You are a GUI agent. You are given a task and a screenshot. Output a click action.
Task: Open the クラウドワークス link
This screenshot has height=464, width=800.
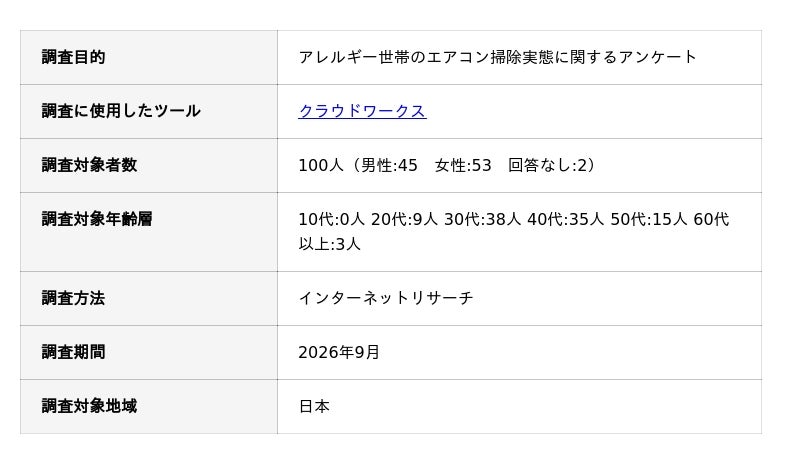(x=362, y=111)
